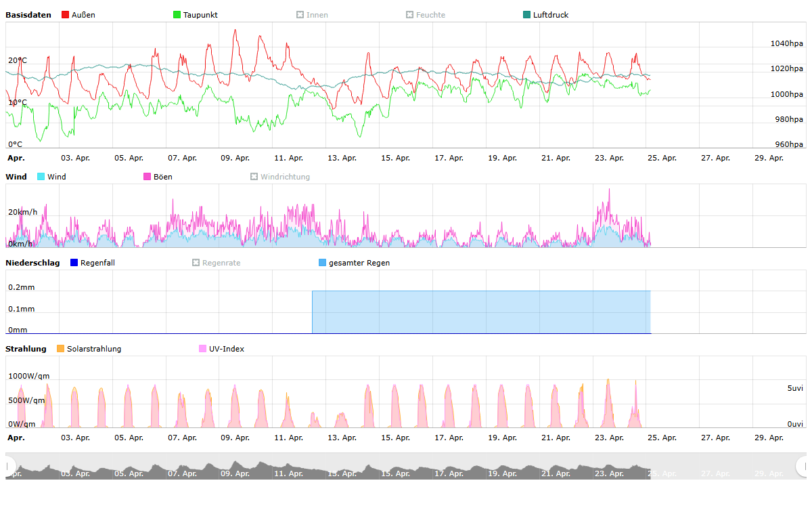Click the navigator overview at 13. Apr.
Screen dimensions: 812x508
pos(342,471)
